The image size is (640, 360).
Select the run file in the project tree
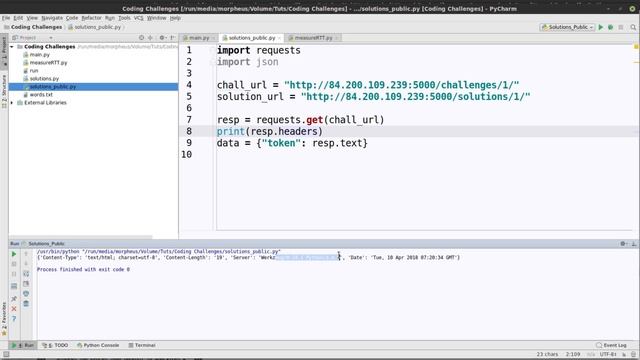(33, 71)
